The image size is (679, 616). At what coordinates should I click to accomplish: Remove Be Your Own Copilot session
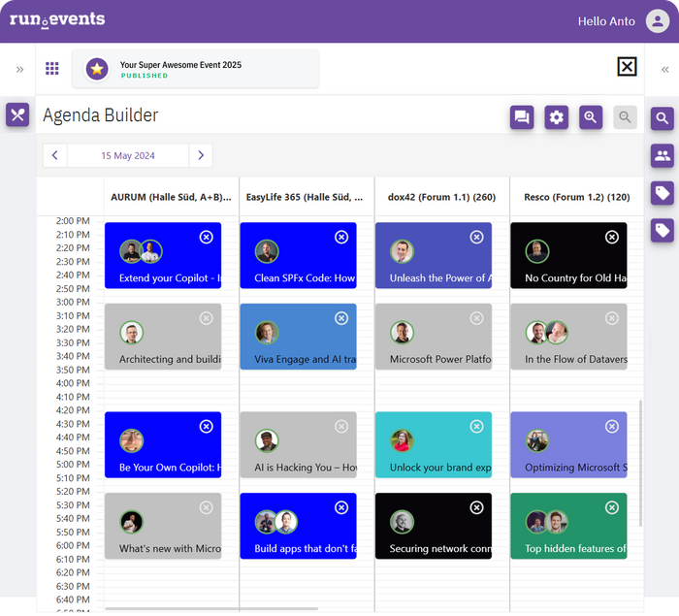[x=206, y=426]
